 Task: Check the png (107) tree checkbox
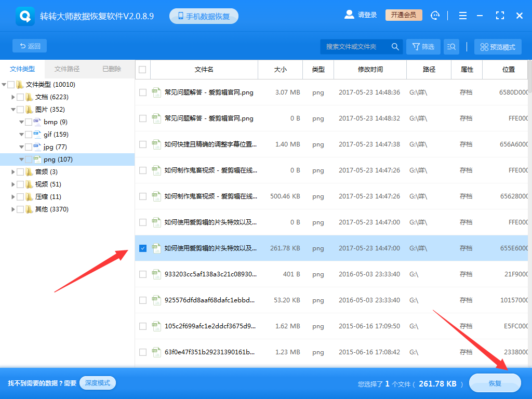29,159
